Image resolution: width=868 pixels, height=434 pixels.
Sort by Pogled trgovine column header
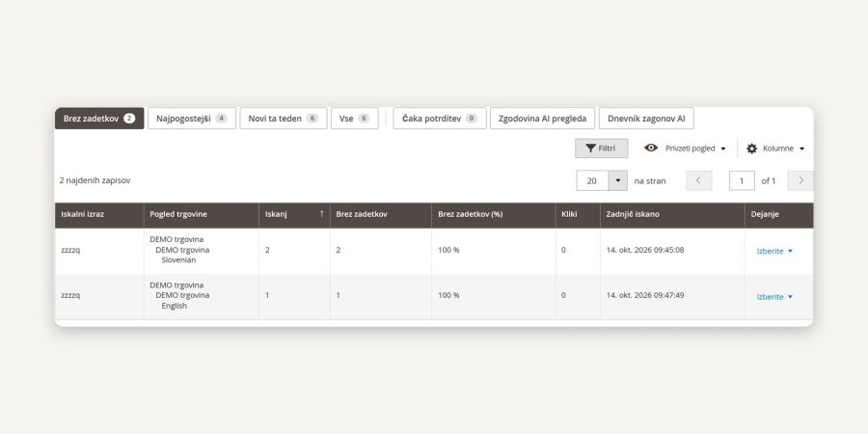click(202, 215)
